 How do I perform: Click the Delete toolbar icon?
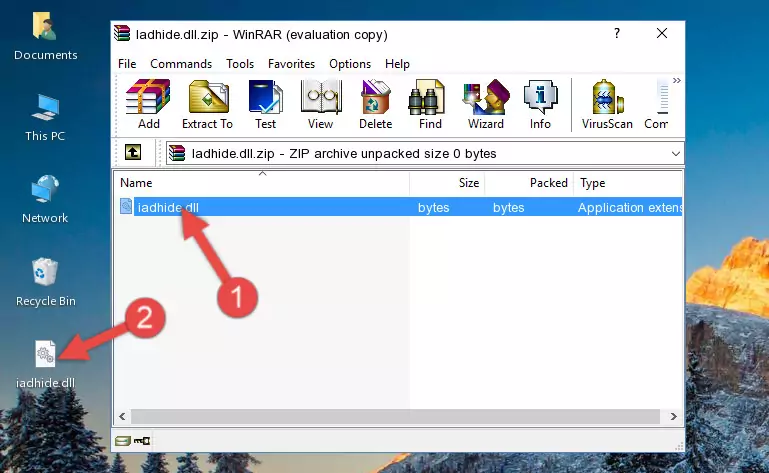(376, 105)
